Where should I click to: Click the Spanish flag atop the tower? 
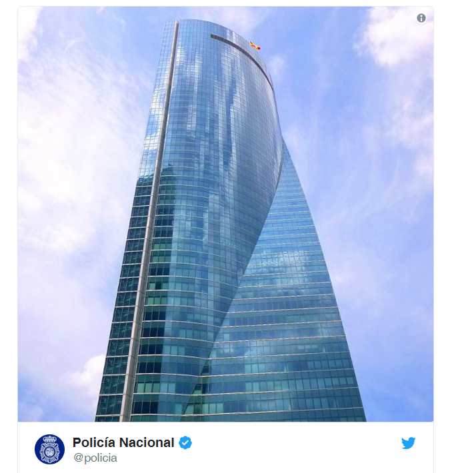click(x=255, y=45)
